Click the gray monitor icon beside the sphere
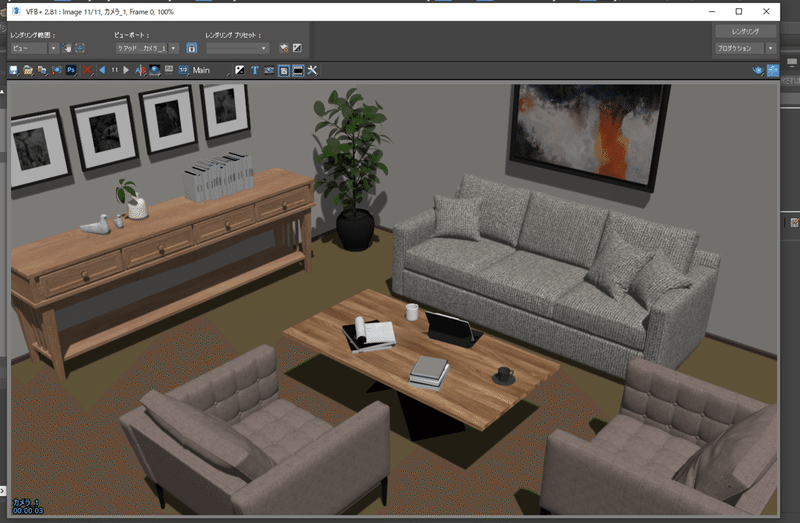The width and height of the screenshot is (800, 523). [x=168, y=70]
